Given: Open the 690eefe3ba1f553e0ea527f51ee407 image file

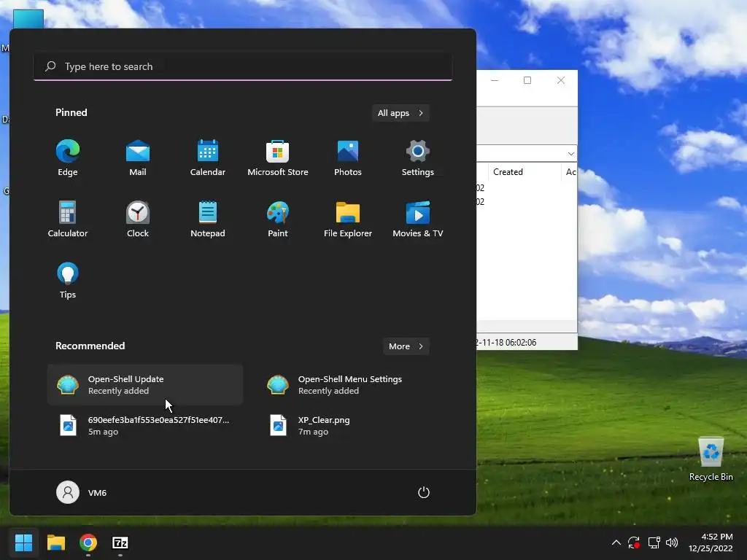Looking at the screenshot, I should tap(145, 426).
